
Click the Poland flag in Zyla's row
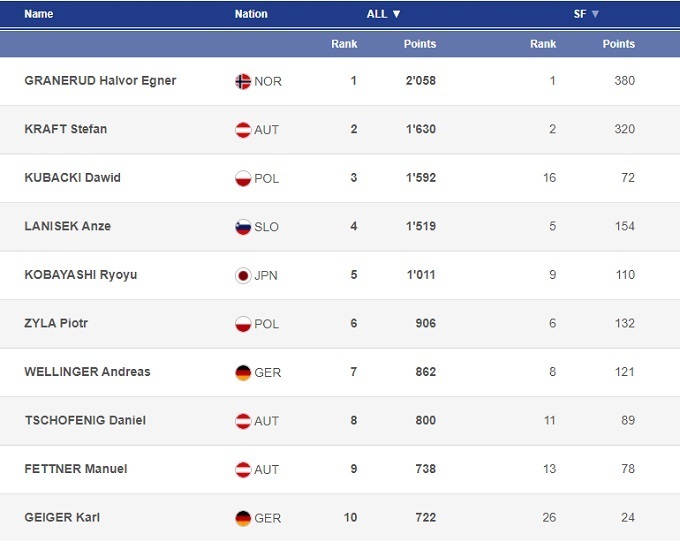point(242,324)
